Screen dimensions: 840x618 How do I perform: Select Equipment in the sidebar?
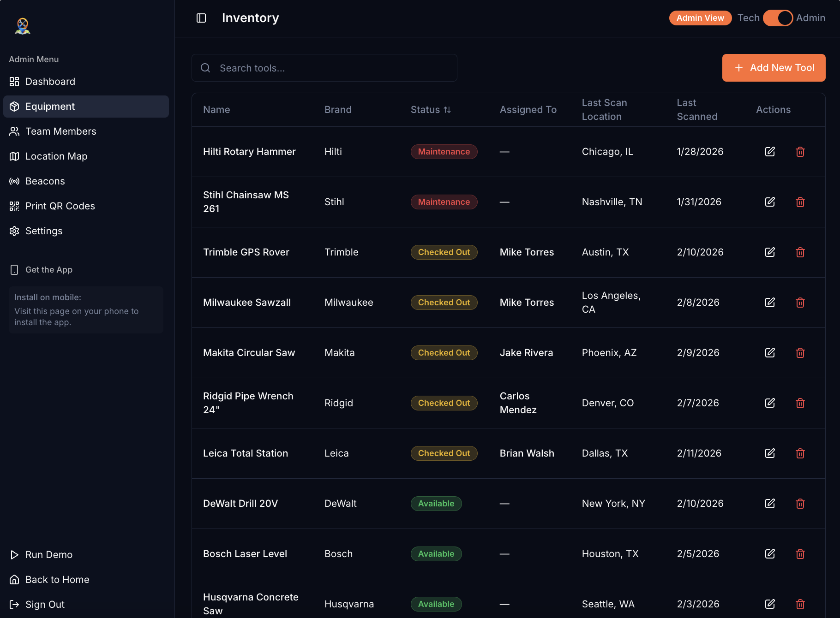(86, 107)
